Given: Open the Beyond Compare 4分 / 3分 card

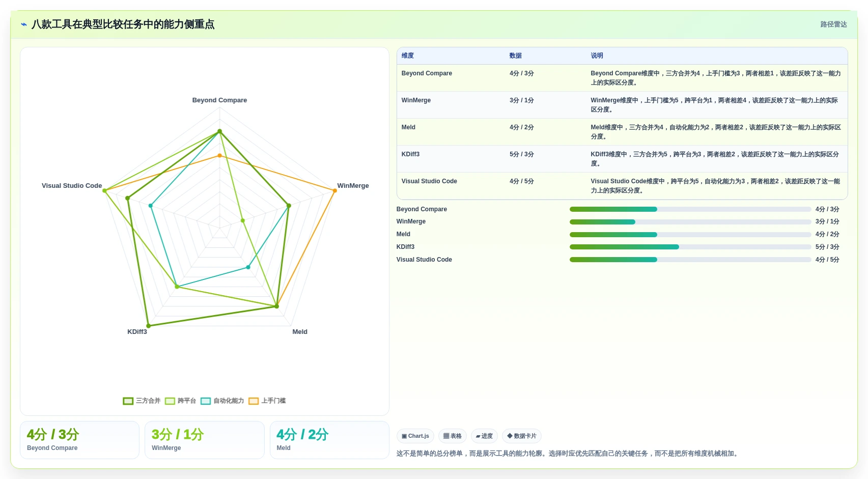Looking at the screenshot, I should tap(79, 440).
